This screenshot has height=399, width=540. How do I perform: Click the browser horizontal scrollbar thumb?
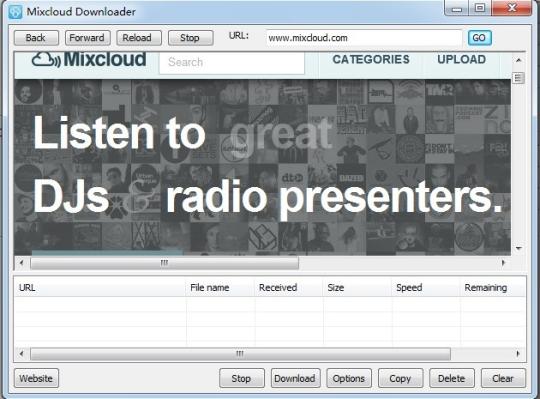(x=164, y=263)
